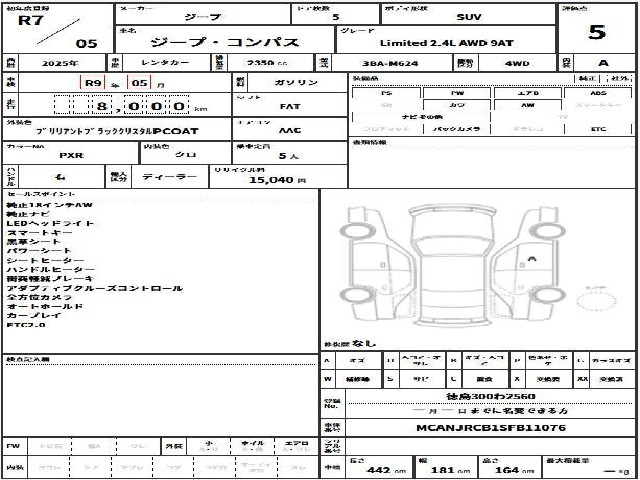Click the air conditioner value "AAC"
640x480 pixels.
point(290,131)
